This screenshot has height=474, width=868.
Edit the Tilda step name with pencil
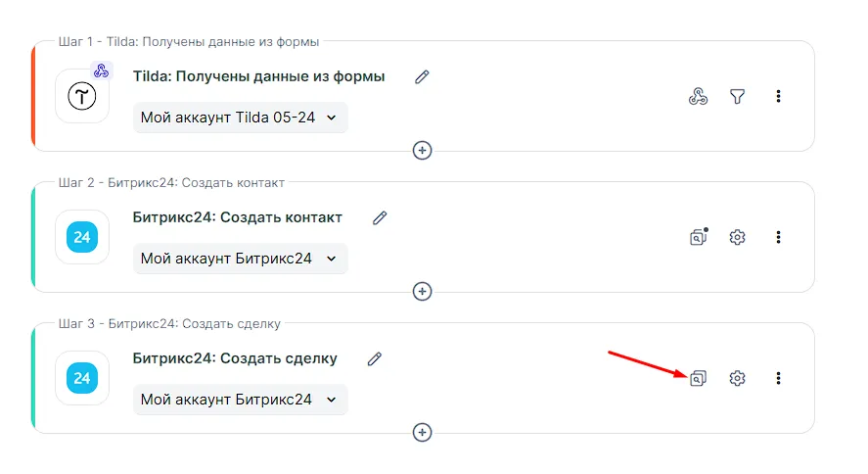422,76
